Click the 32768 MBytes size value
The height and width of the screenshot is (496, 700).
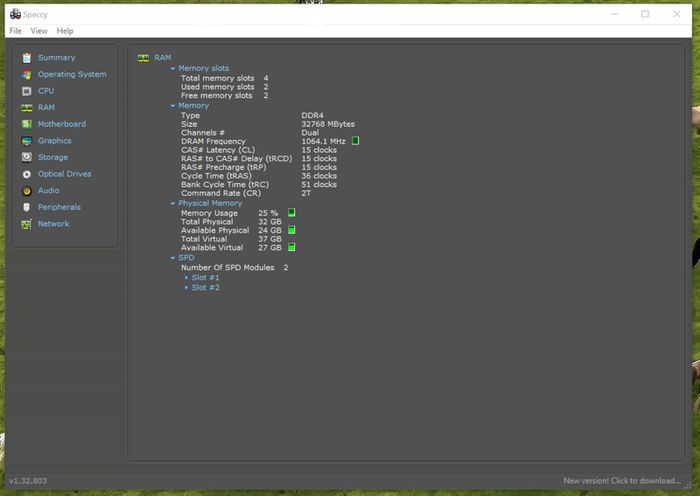(328, 124)
